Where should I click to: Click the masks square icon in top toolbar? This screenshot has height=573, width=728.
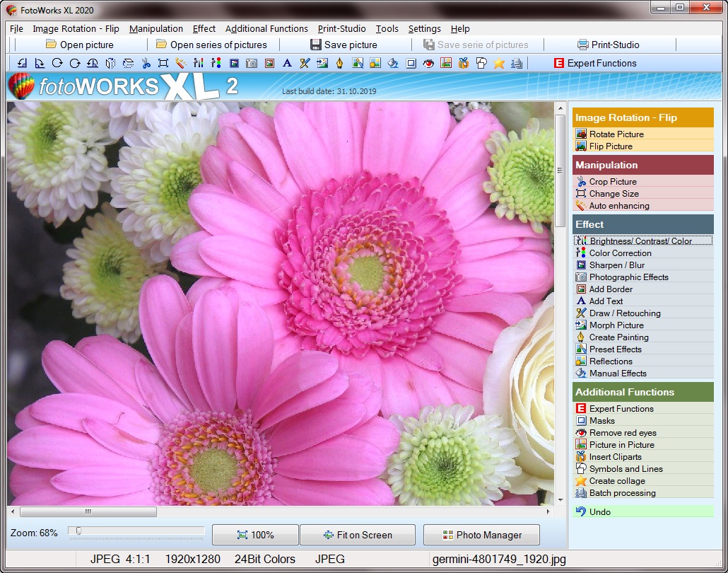tap(411, 63)
